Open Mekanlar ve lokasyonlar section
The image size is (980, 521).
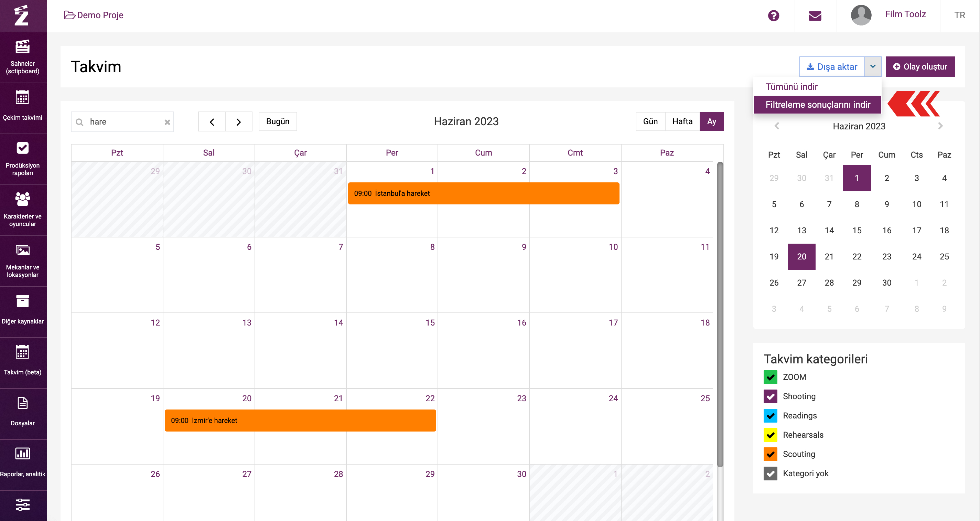[x=23, y=261]
